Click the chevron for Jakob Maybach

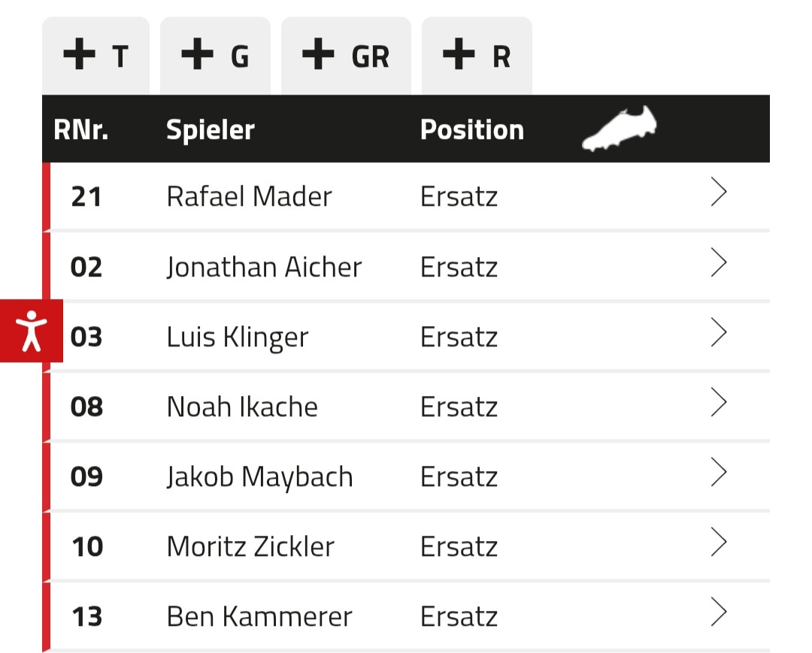coord(719,473)
